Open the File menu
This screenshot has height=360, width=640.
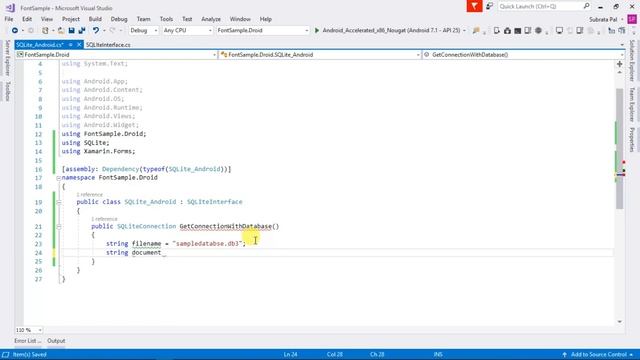pyautogui.click(x=9, y=19)
